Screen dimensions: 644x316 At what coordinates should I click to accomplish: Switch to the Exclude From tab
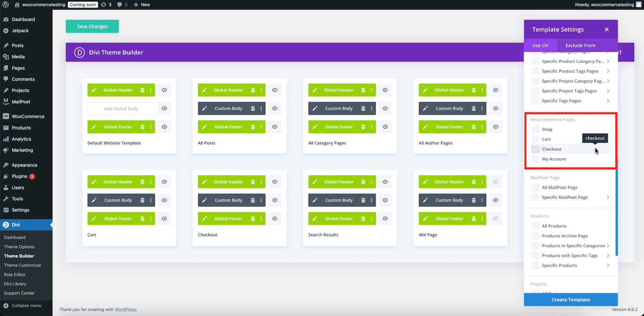(x=580, y=45)
